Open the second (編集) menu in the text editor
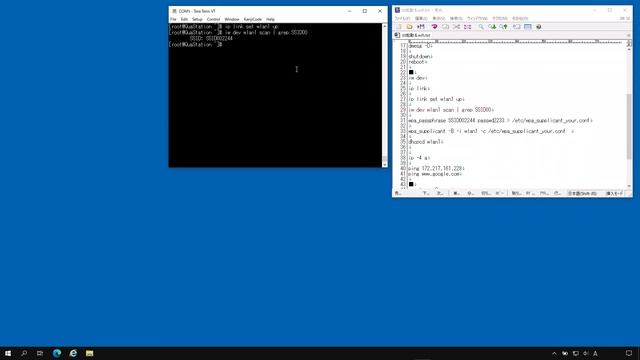640x360 pixels. coord(421,18)
